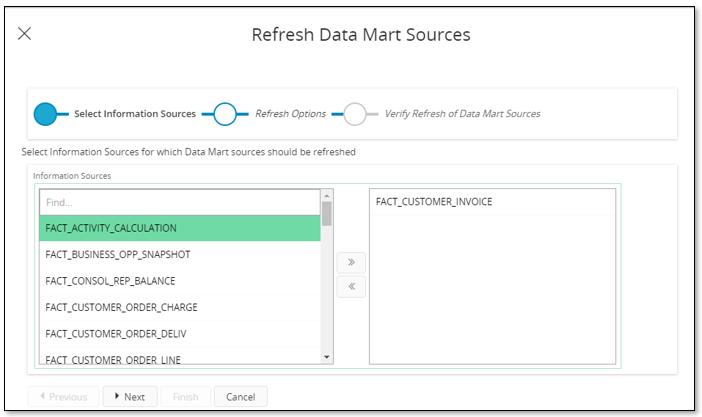The width and height of the screenshot is (702, 417).
Task: Click the Verify Refresh step circle
Action: (355, 114)
